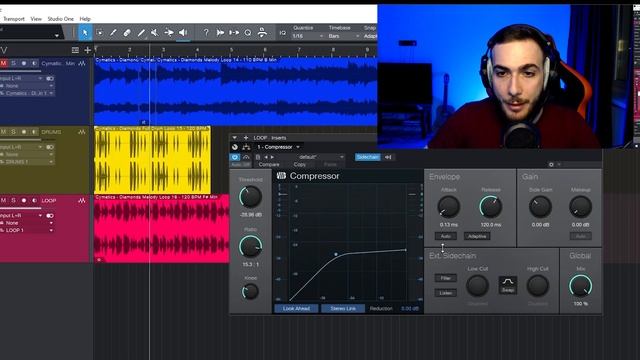This screenshot has width=640, height=360.
Task: Collapse the LOOP Inserts triangle
Action: coord(234,138)
